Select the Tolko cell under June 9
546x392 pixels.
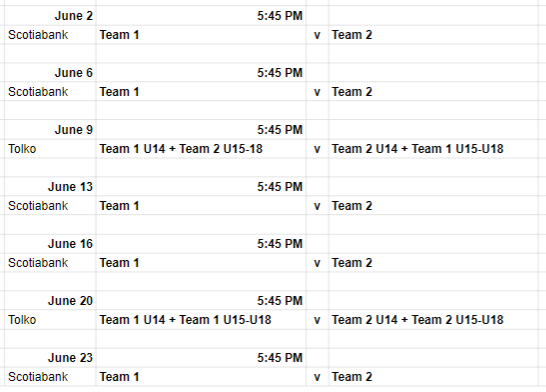tap(50, 149)
